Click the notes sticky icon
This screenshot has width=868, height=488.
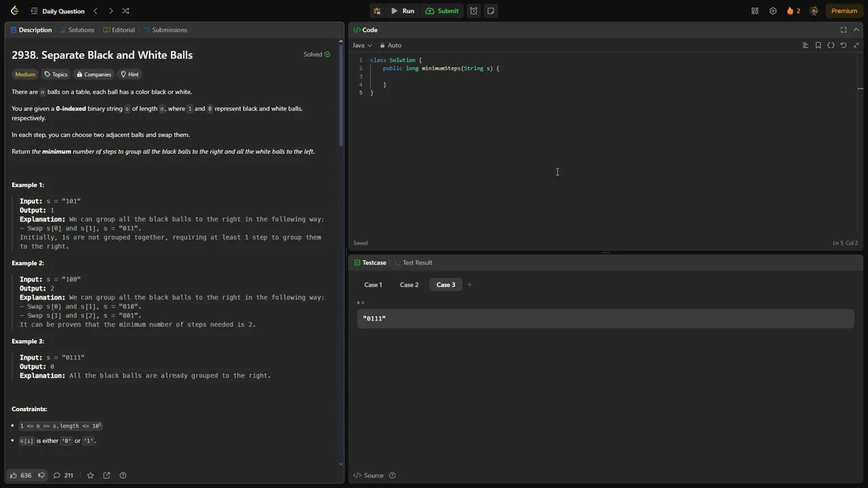pos(491,11)
